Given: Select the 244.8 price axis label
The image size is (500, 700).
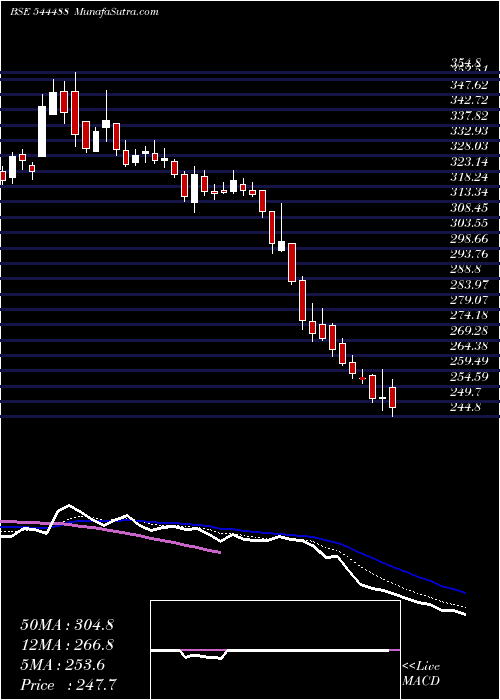Looking at the screenshot, I should pos(467,408).
